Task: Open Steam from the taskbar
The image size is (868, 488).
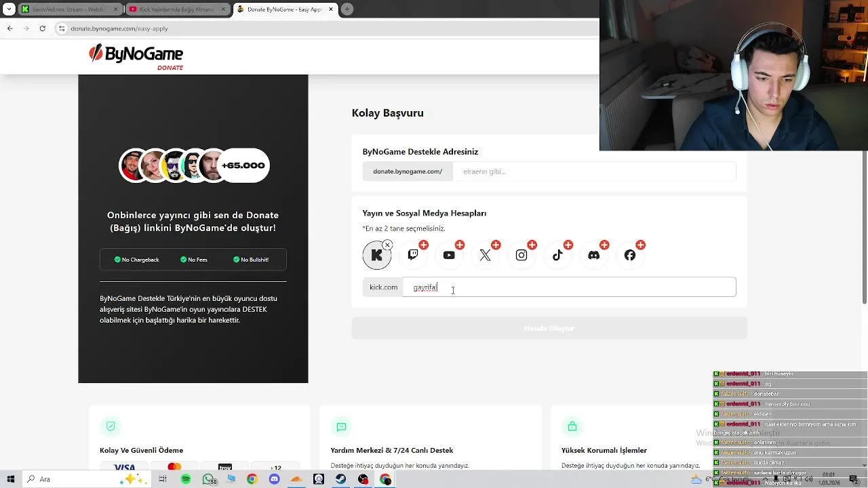Action: [x=341, y=479]
